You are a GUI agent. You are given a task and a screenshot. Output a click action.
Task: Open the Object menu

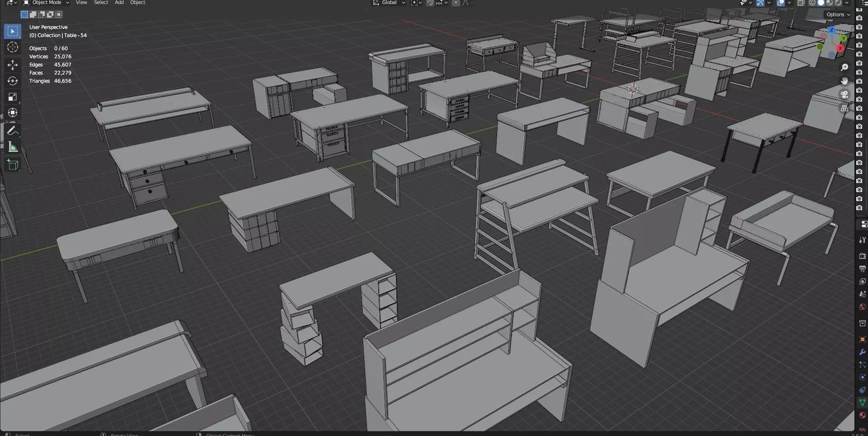point(138,3)
